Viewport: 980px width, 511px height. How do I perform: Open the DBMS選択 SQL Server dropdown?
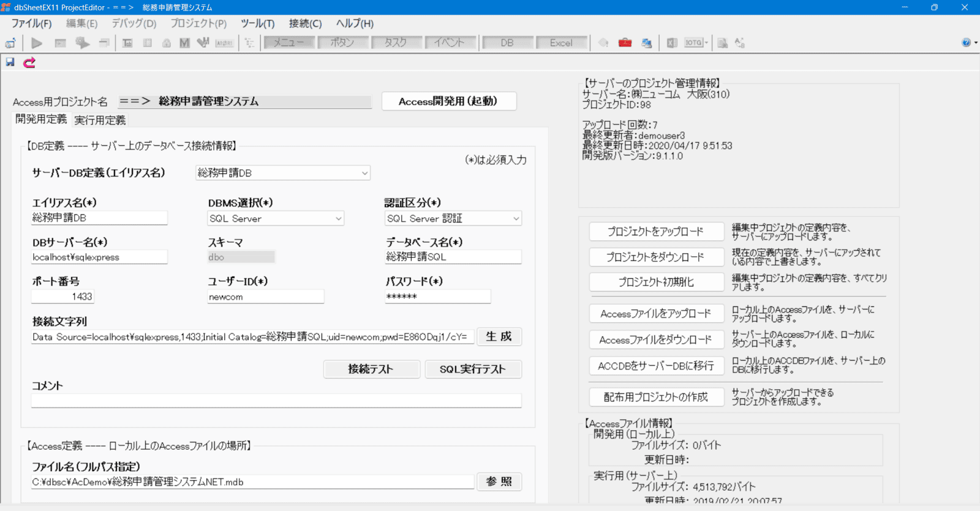pos(338,219)
